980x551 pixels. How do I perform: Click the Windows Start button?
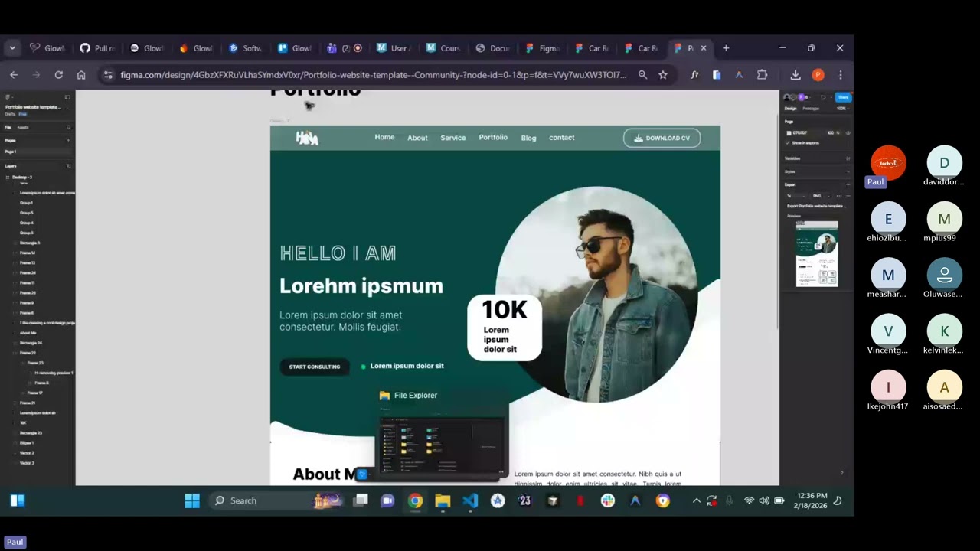click(x=192, y=500)
